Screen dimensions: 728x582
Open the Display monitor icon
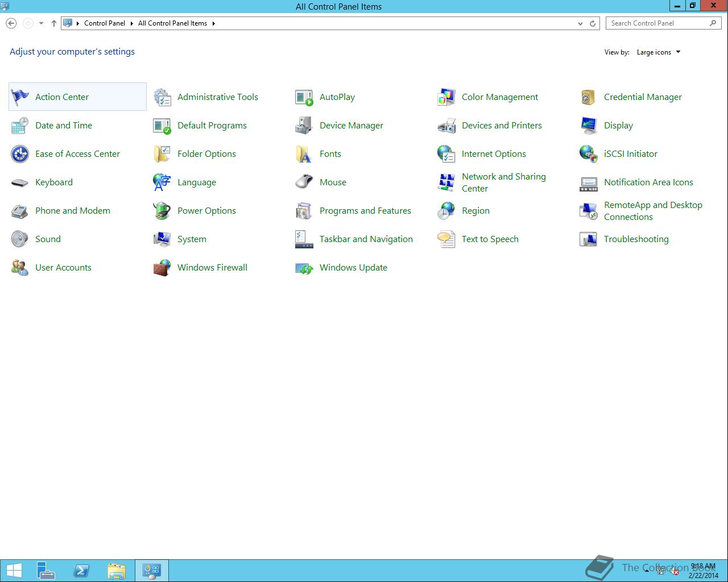coord(589,126)
